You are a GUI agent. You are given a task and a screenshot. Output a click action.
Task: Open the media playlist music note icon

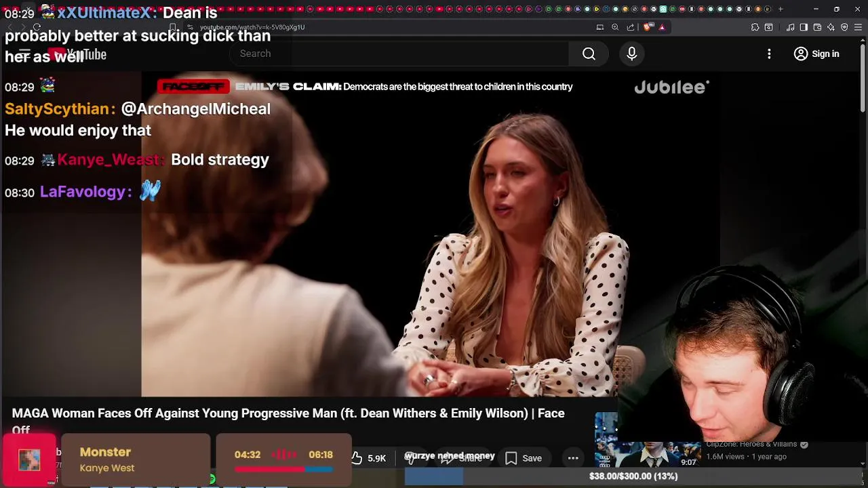coord(791,27)
